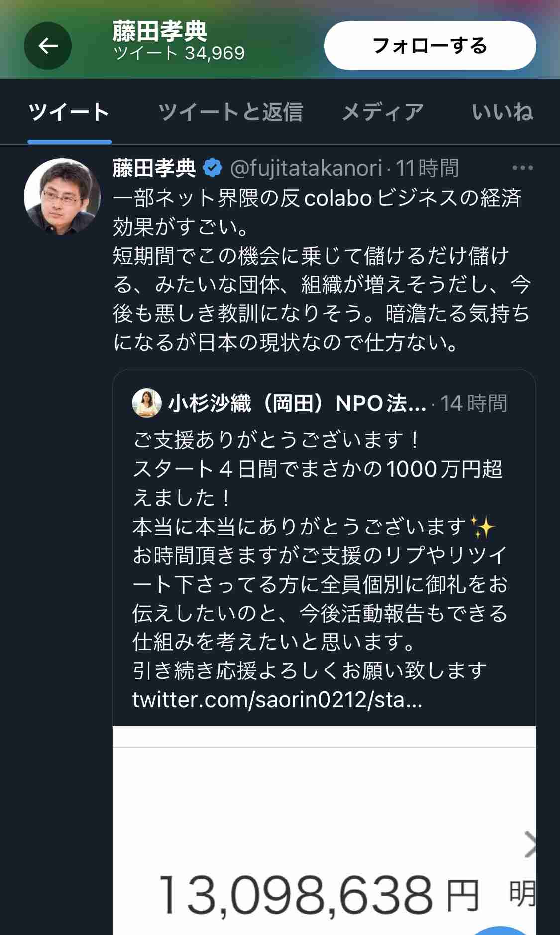Open the three-dot tweet options menu

(522, 168)
